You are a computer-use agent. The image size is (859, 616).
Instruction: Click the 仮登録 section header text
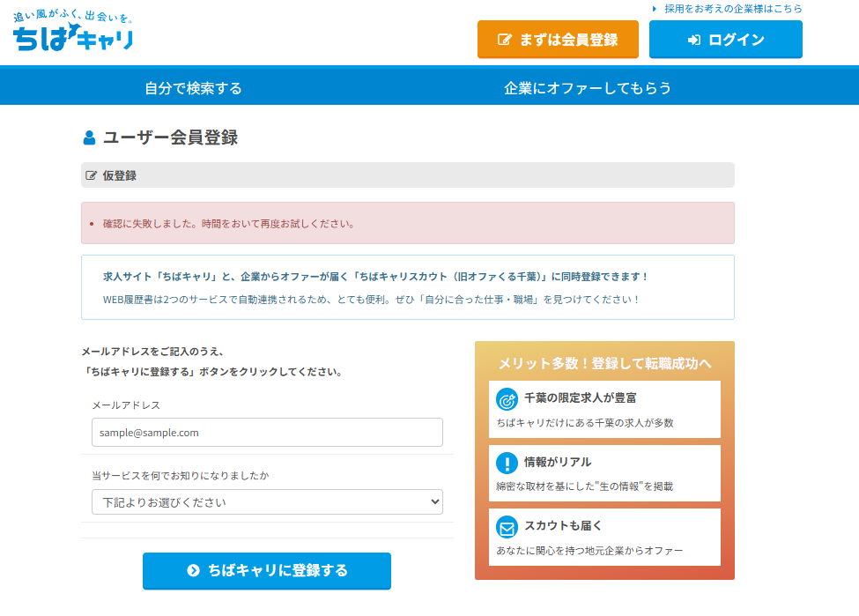120,175
